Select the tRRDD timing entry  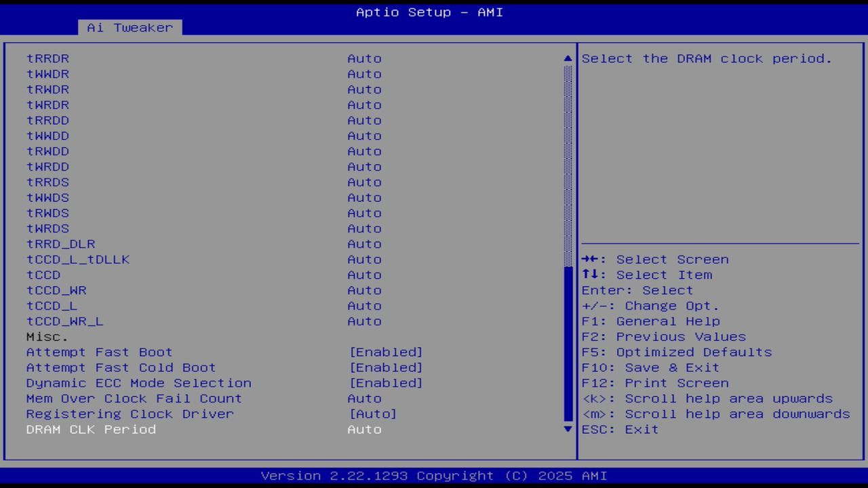(47, 120)
